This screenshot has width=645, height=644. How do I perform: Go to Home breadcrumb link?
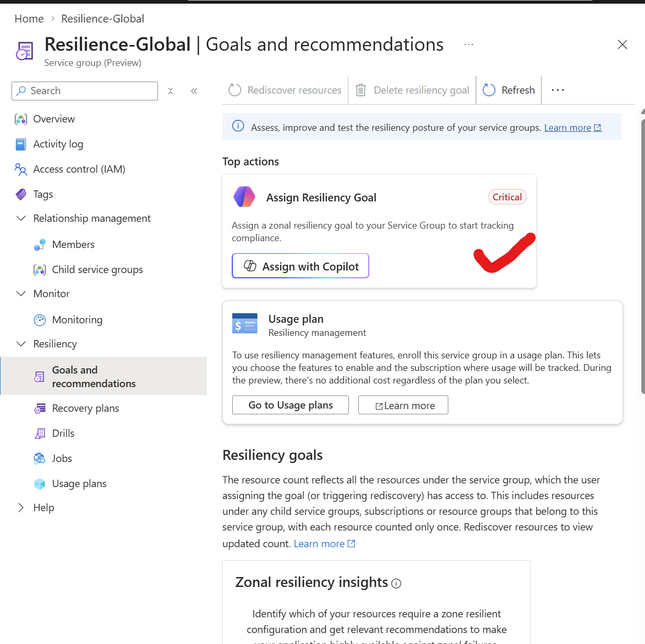coord(29,19)
